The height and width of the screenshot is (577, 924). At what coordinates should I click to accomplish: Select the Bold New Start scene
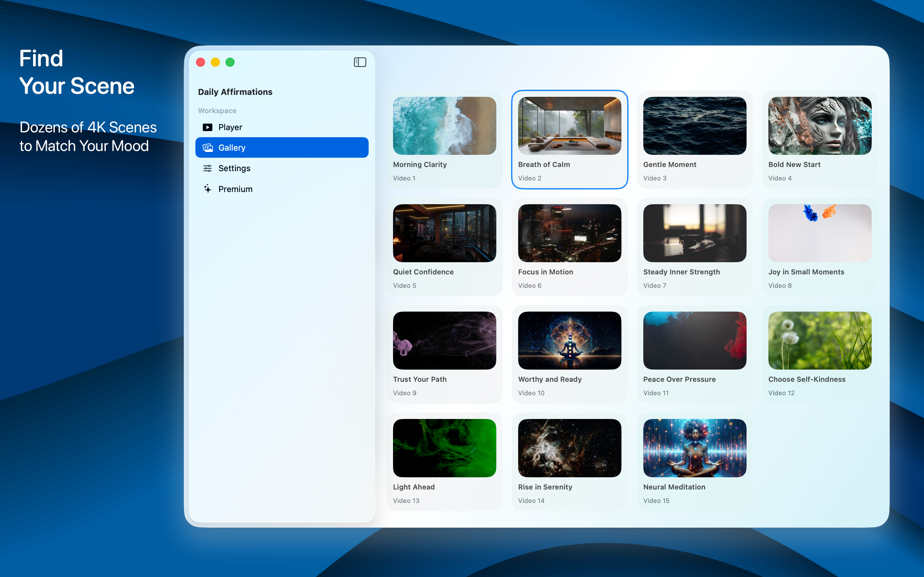point(819,126)
